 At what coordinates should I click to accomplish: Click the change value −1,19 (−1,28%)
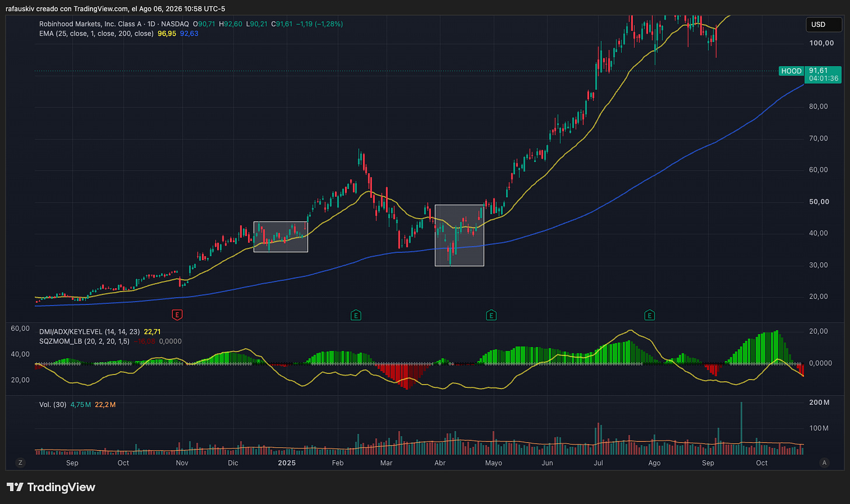319,24
